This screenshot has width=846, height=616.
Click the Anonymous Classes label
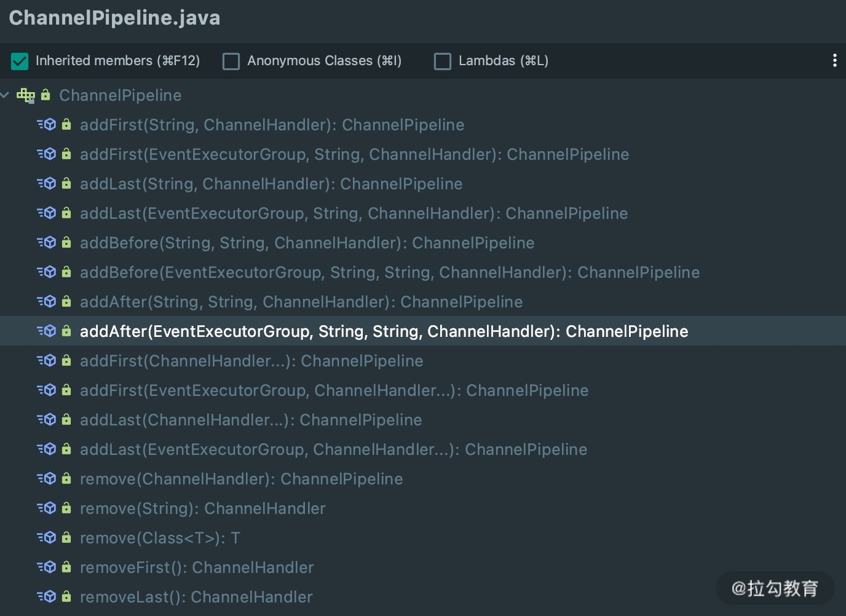click(324, 61)
